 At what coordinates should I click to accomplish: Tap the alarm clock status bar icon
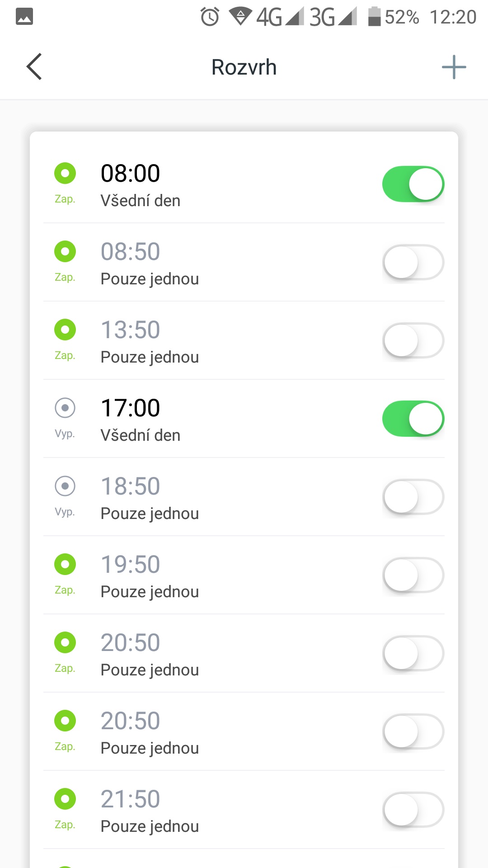tap(210, 17)
